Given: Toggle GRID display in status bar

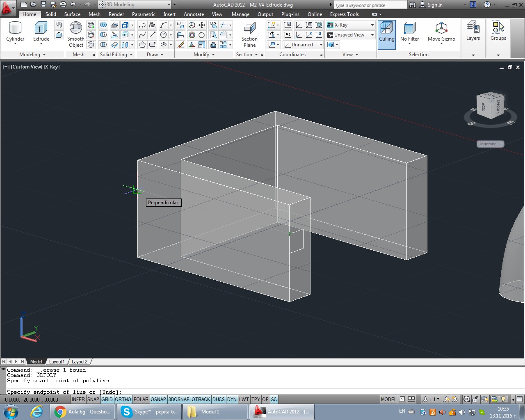Looking at the screenshot, I should [107, 399].
